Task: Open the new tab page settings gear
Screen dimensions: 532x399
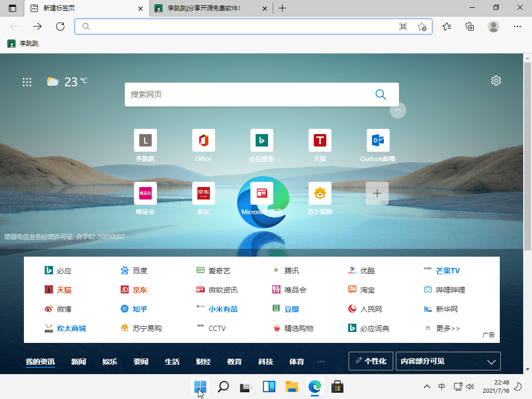Action: pyautogui.click(x=496, y=81)
